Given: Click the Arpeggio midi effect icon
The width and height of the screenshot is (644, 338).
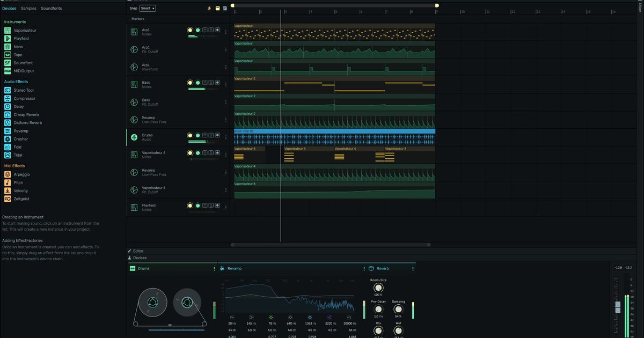Looking at the screenshot, I should [x=8, y=174].
